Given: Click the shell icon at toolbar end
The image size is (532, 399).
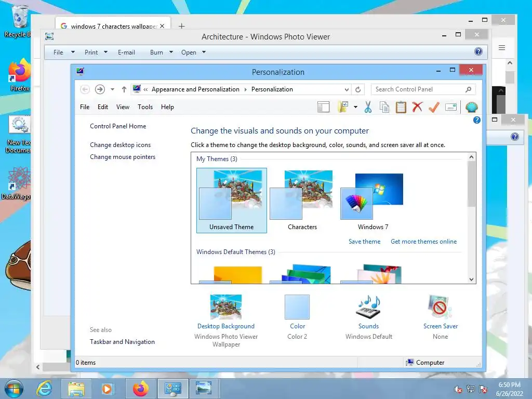Looking at the screenshot, I should tap(472, 107).
